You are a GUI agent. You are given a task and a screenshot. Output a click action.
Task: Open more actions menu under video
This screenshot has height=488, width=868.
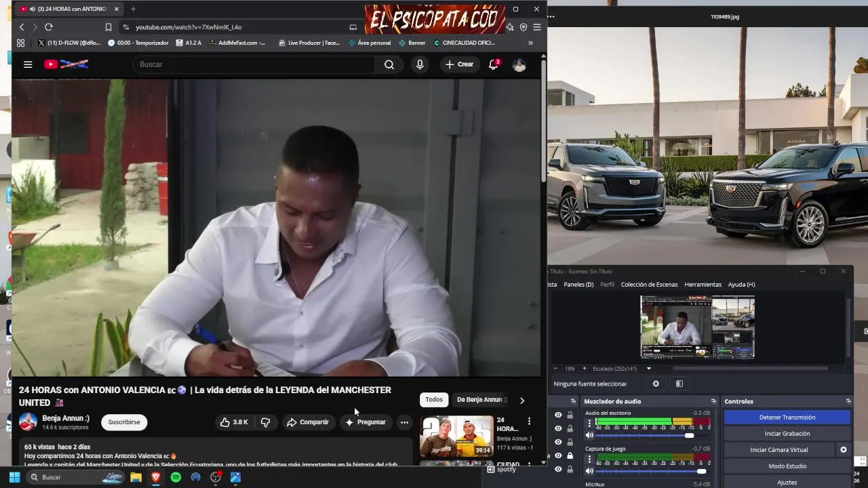[404, 422]
